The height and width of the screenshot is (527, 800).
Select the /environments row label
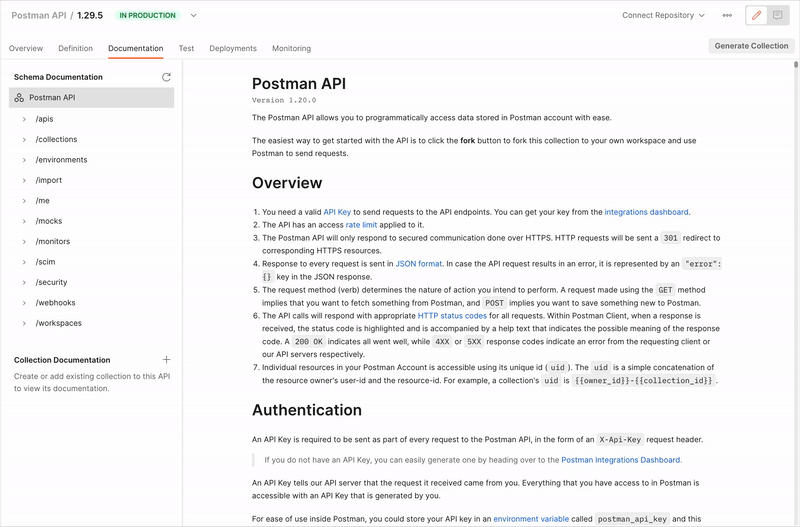(x=61, y=160)
